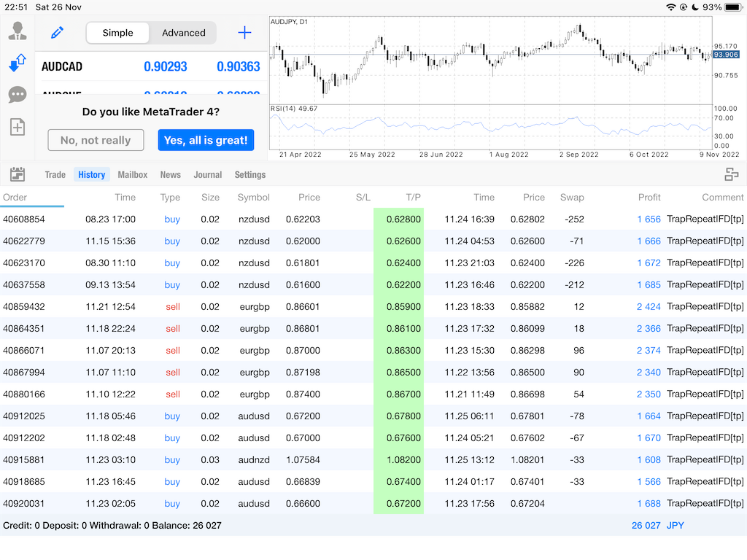Select order 40867994
Screen dimensions: 747x560
tap(373, 373)
